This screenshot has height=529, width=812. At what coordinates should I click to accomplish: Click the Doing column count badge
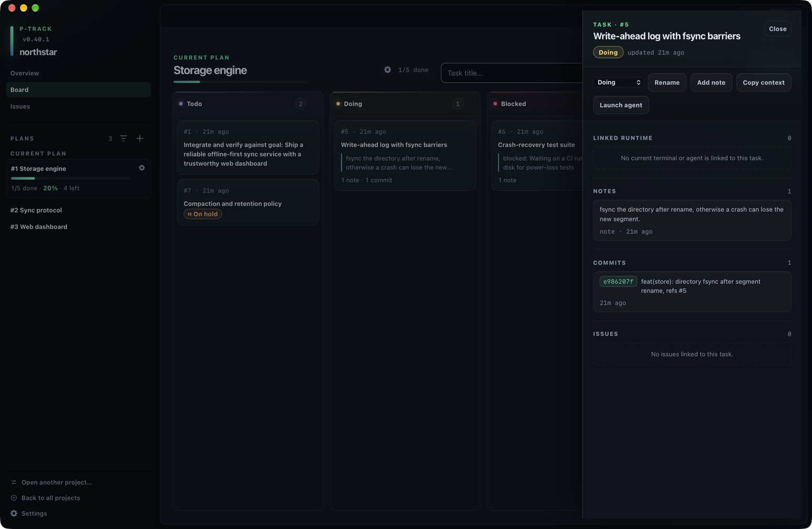coord(458,104)
